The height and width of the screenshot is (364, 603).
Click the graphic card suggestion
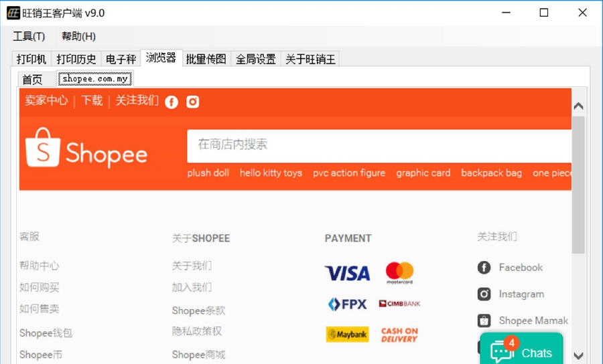click(423, 173)
